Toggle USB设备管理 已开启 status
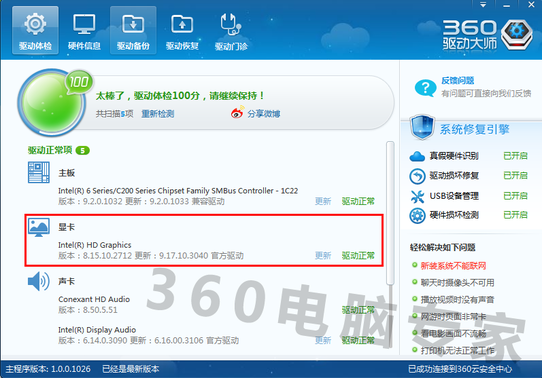This screenshot has width=542, height=378. [x=515, y=196]
